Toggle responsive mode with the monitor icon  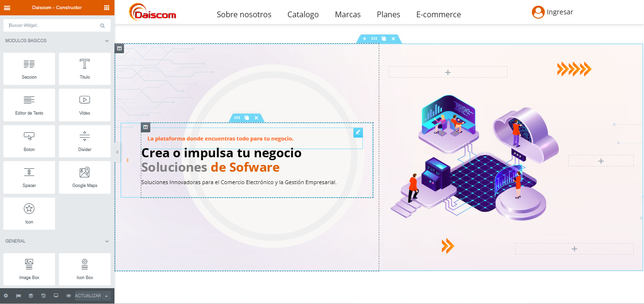tap(56, 296)
